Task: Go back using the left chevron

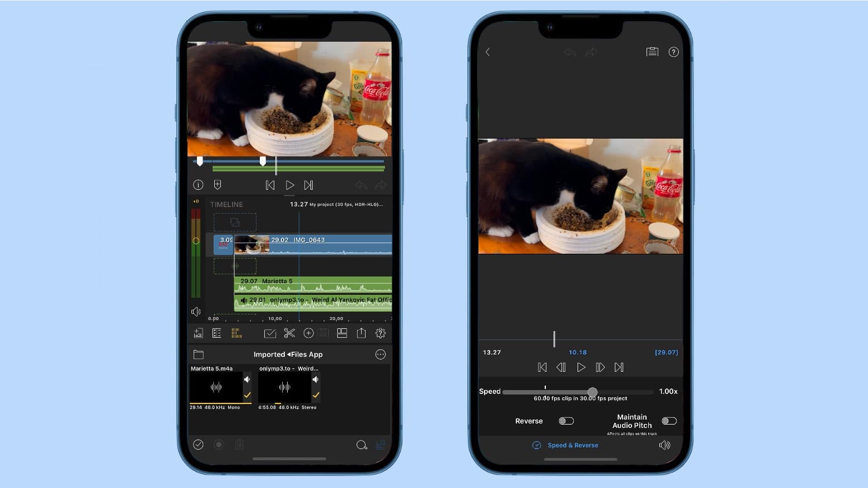Action: click(488, 52)
